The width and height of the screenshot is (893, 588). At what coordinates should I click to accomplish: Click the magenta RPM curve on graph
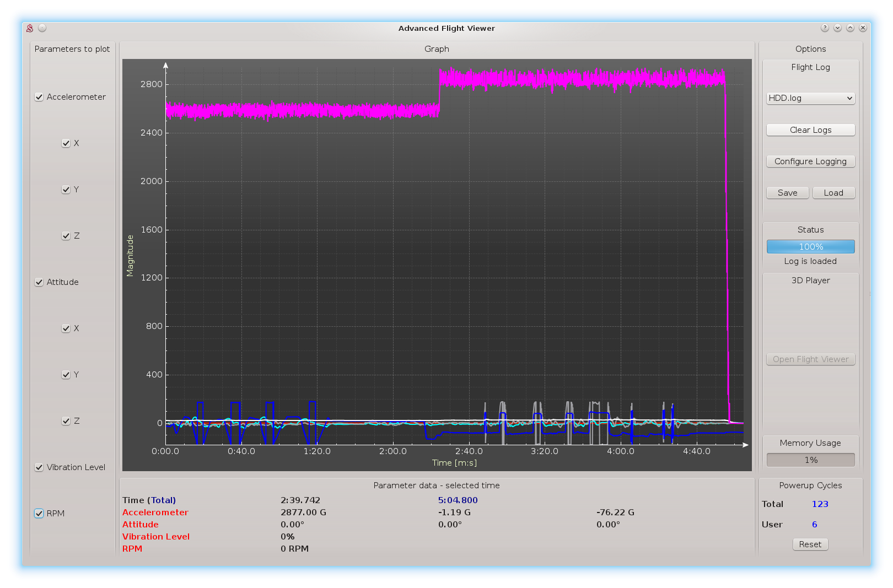coord(551,78)
